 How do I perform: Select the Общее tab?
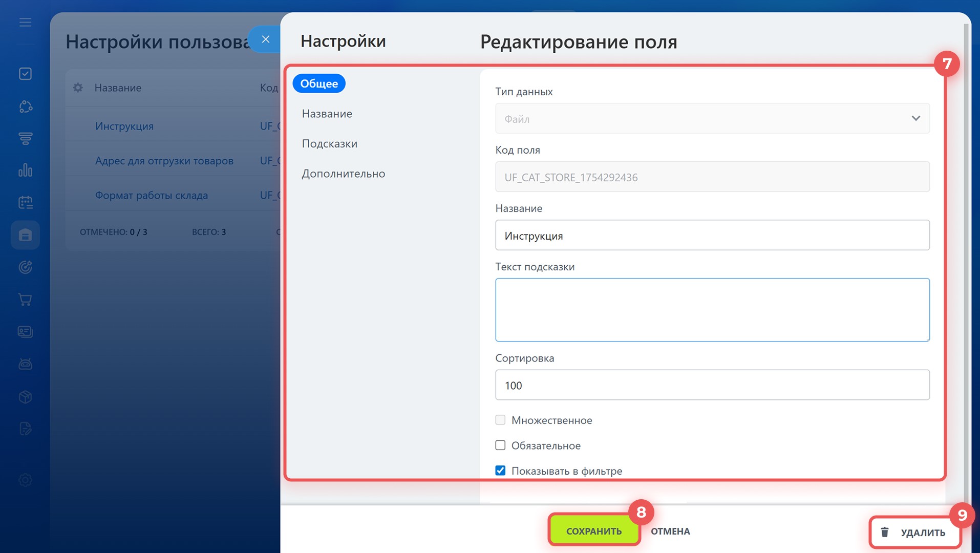pos(318,83)
